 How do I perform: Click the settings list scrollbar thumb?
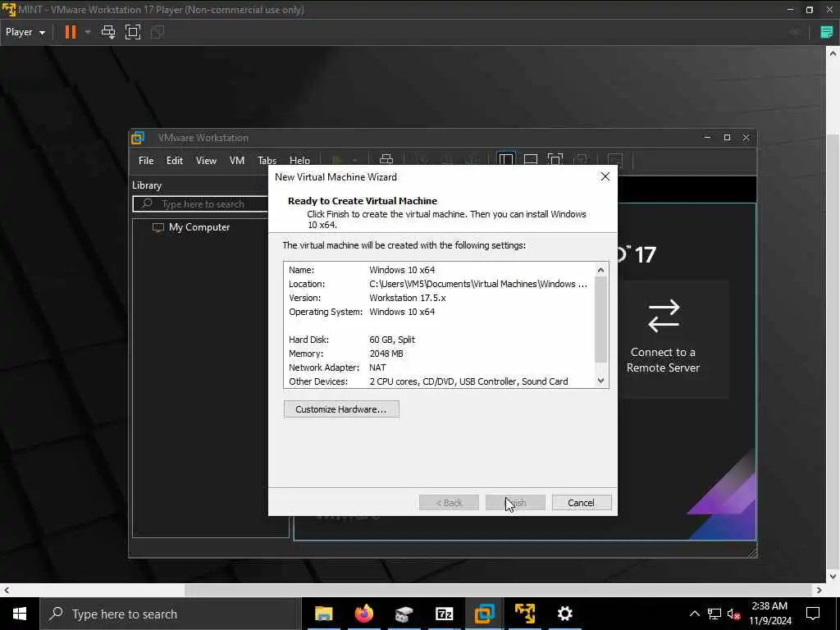(x=600, y=320)
